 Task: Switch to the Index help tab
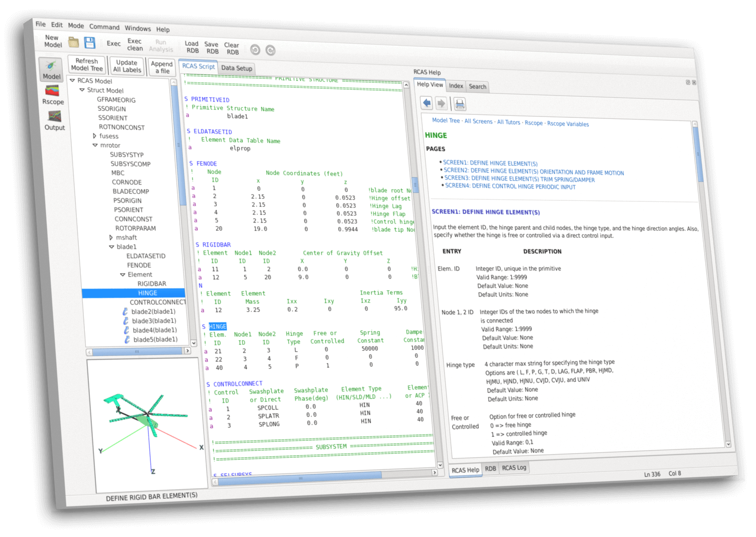coord(456,85)
